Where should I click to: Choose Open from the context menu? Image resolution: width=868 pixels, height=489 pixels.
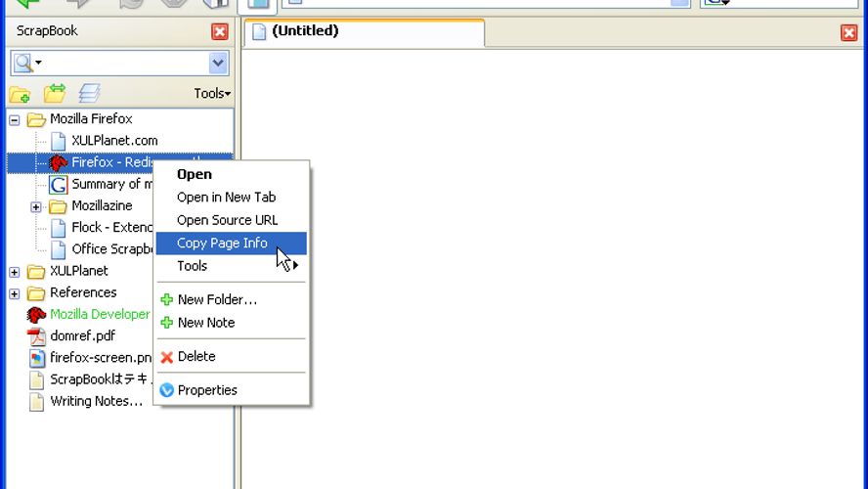[x=232, y=174]
